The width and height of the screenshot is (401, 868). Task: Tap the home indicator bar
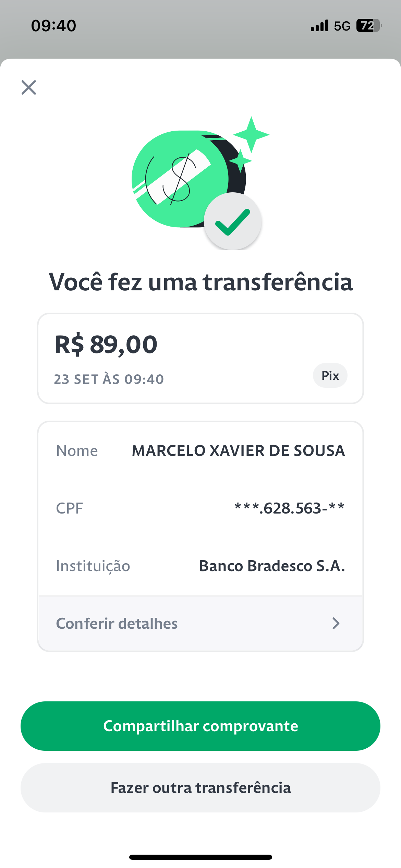pos(200,857)
